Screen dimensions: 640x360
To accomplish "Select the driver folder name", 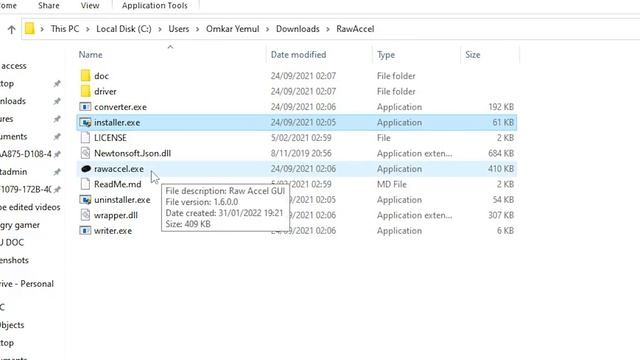I will pyautogui.click(x=105, y=91).
